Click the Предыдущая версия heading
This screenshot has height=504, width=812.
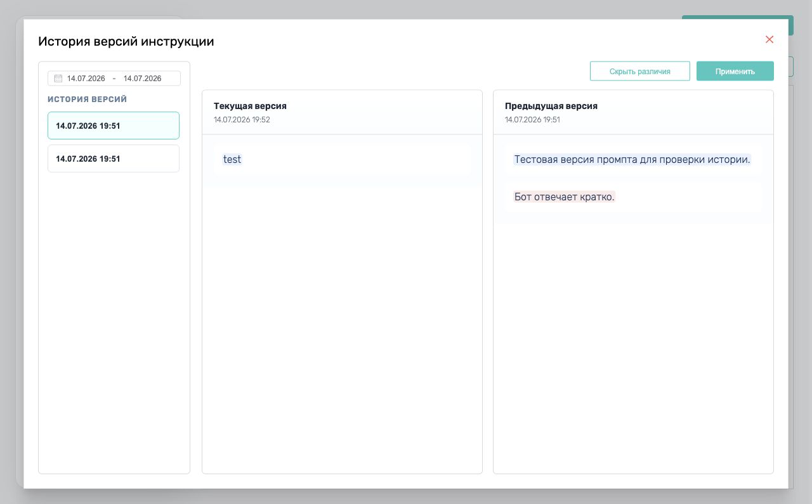click(551, 106)
